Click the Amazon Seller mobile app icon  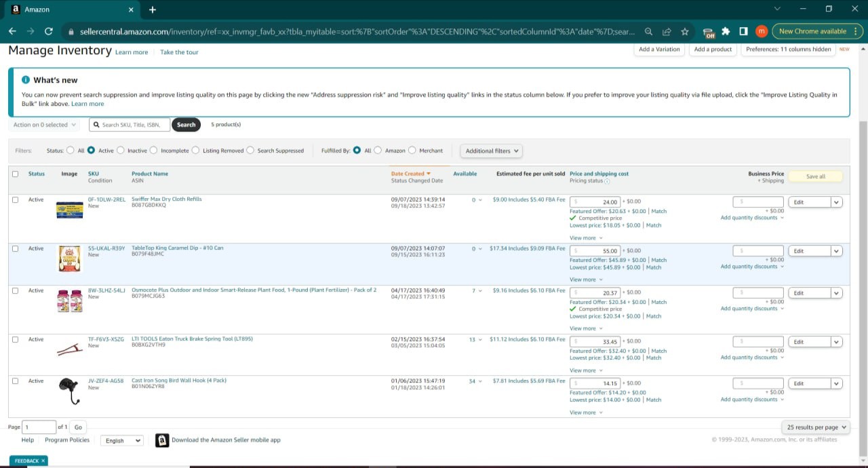162,440
